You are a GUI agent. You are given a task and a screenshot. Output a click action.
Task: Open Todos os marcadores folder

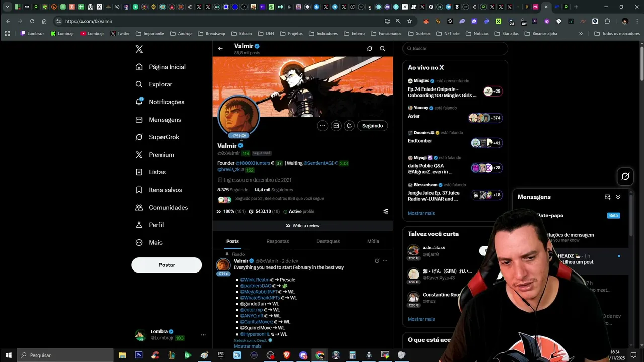pyautogui.click(x=617, y=34)
